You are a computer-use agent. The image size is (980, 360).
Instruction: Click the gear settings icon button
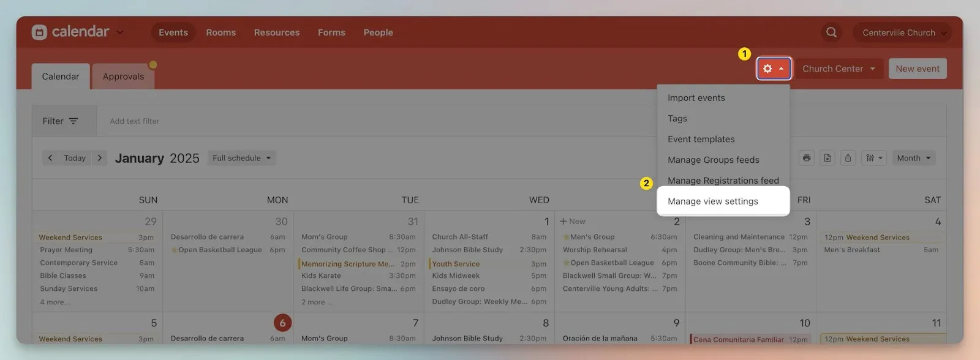pos(773,69)
